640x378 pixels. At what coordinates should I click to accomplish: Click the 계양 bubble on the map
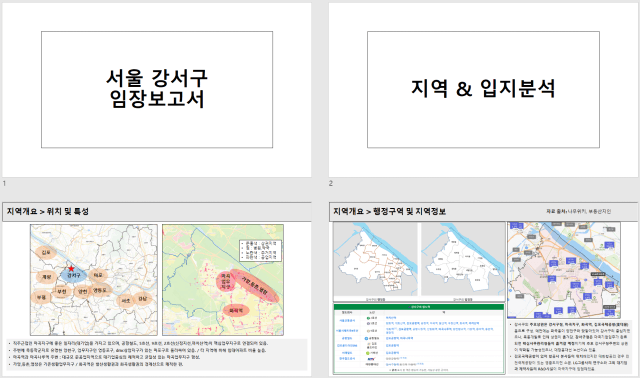pos(47,277)
